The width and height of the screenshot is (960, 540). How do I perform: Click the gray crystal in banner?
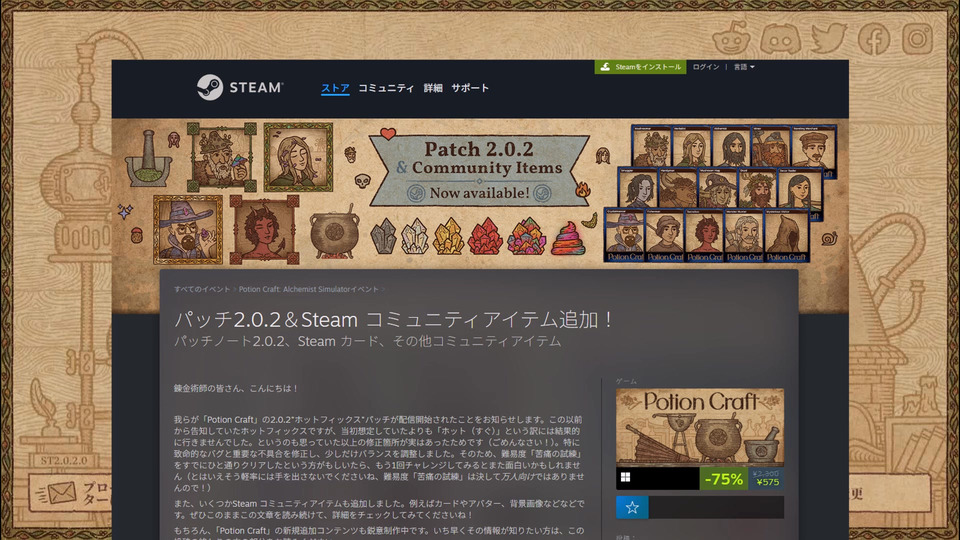pos(384,236)
